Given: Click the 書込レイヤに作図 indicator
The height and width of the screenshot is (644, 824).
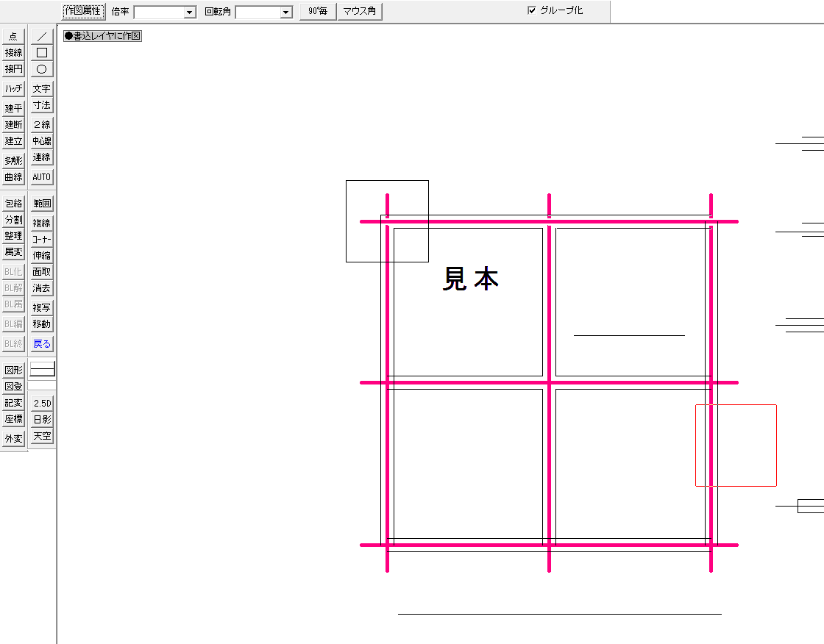Looking at the screenshot, I should click(x=102, y=36).
